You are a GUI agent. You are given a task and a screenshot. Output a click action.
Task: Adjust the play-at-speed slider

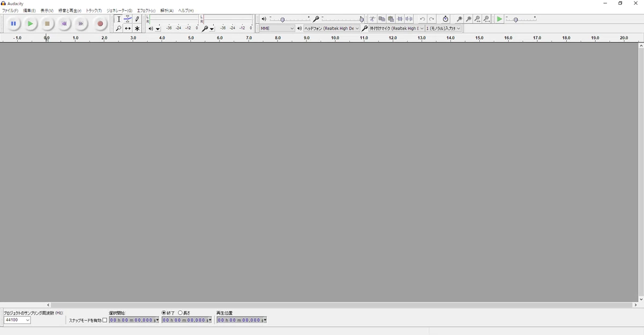click(x=521, y=19)
